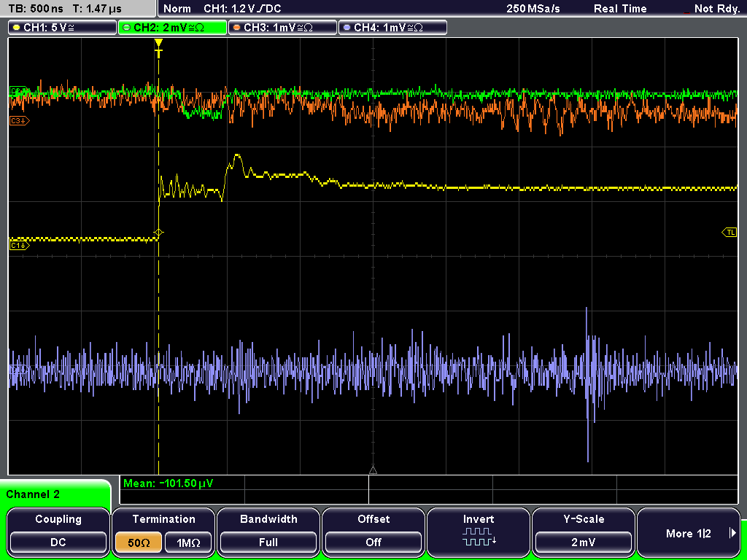Click the C1 ground level marker

(20, 246)
